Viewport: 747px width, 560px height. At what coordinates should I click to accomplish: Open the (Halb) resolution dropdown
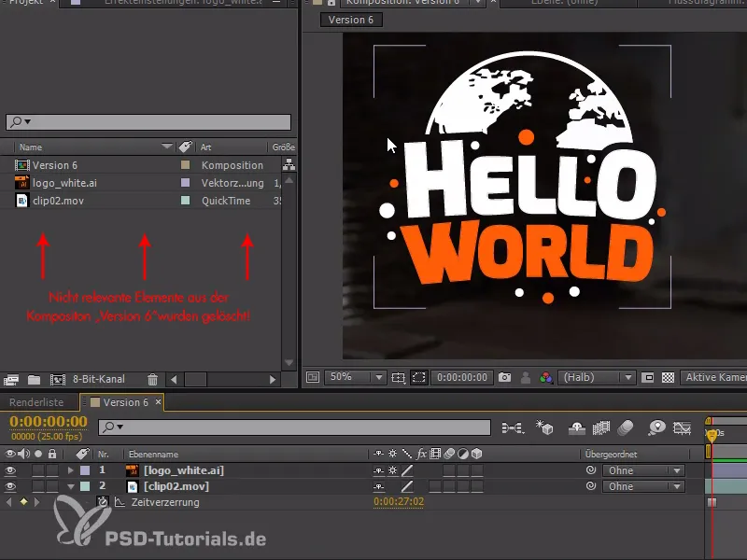coord(597,377)
